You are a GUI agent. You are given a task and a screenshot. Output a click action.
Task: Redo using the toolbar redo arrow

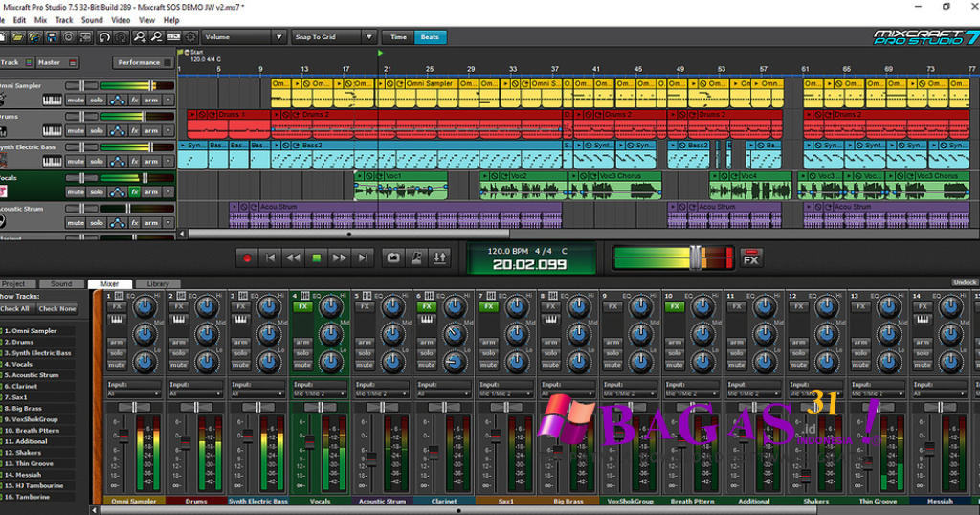coord(121,37)
